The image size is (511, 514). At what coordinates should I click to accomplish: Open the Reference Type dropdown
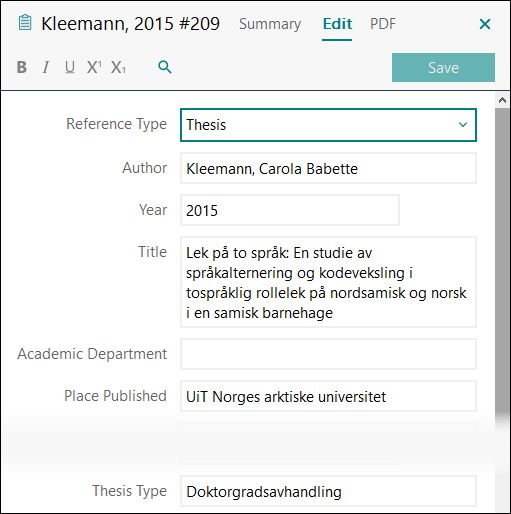(x=328, y=125)
